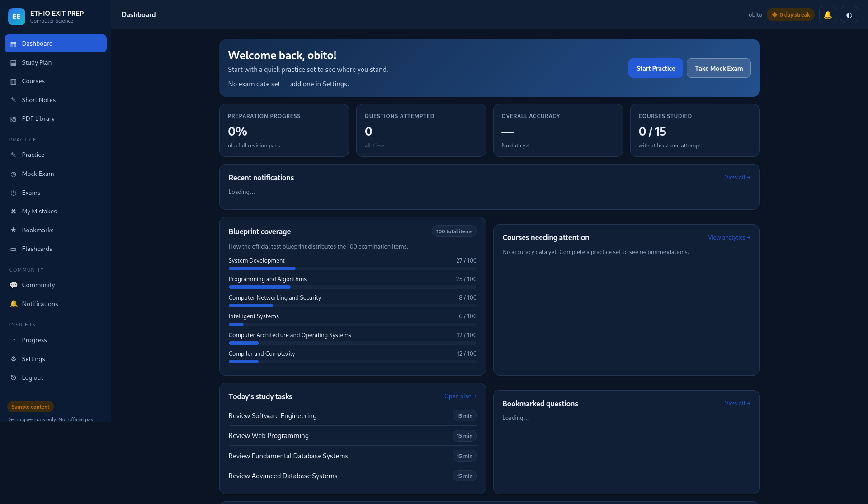Screen dimensions: 868x504
Task: Click the Sample content badge
Action: (30, 407)
